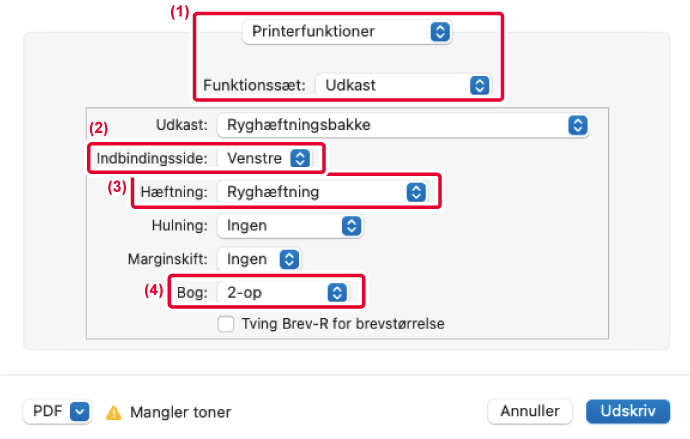
Task: Open the Hæftning Ryghæftning dropdown
Action: (x=323, y=192)
